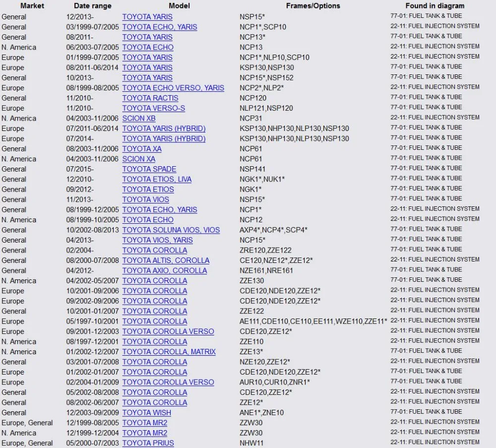Viewport: 496px width, 448px height.
Task: Open TOYOTA YARIS link with frames KSP130,NSP130
Action: [x=147, y=67]
